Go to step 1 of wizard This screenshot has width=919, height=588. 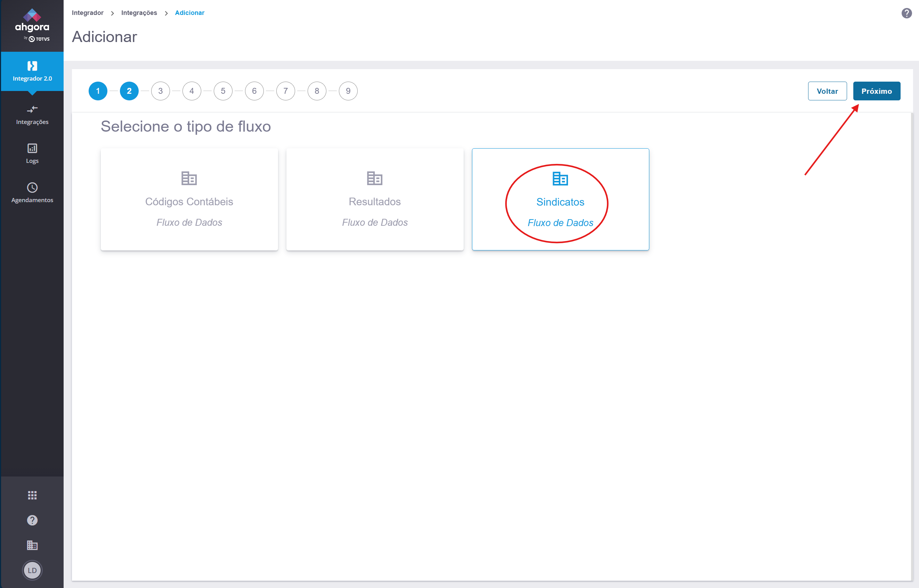[98, 91]
